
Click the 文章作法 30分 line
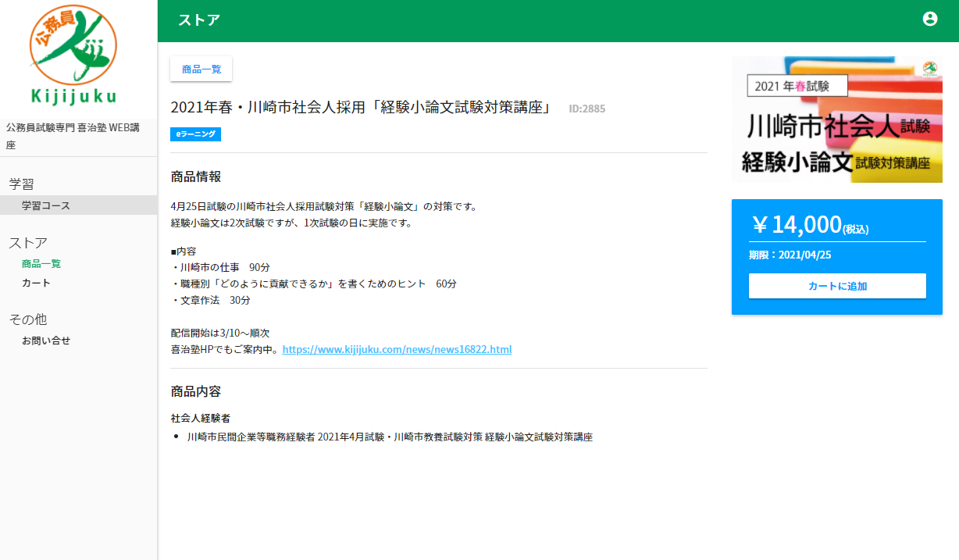(211, 300)
